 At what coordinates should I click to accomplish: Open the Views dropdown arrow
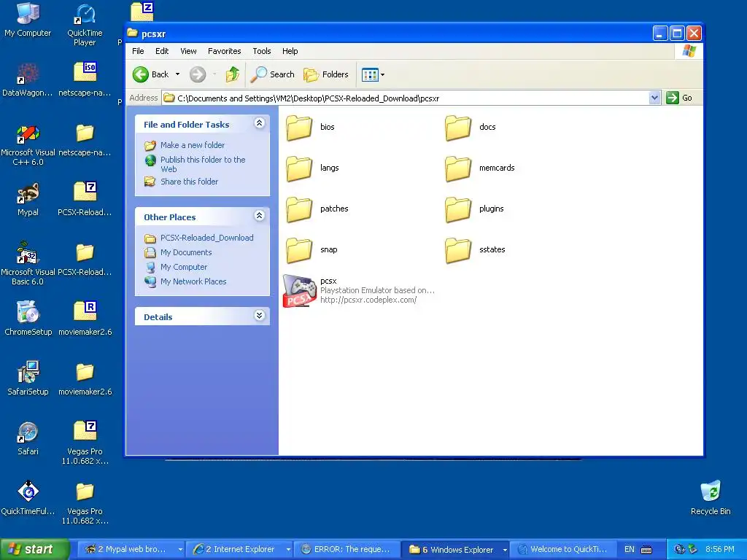(382, 75)
